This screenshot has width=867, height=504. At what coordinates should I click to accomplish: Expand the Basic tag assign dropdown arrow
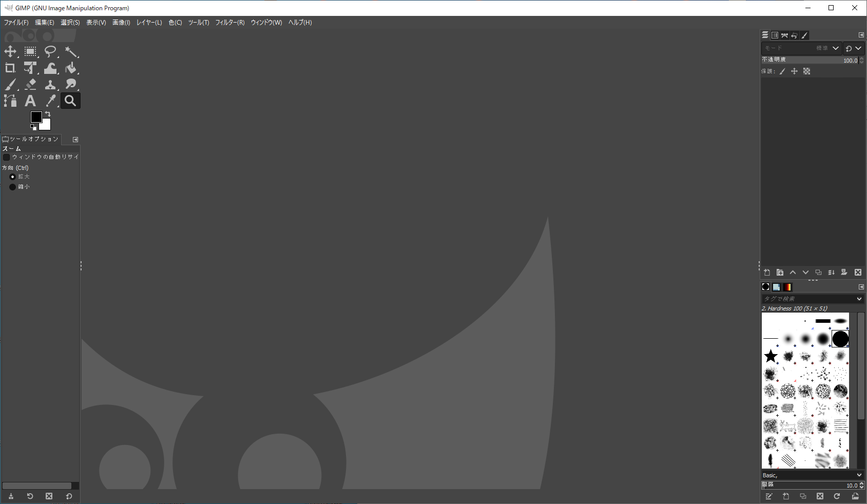click(x=859, y=475)
